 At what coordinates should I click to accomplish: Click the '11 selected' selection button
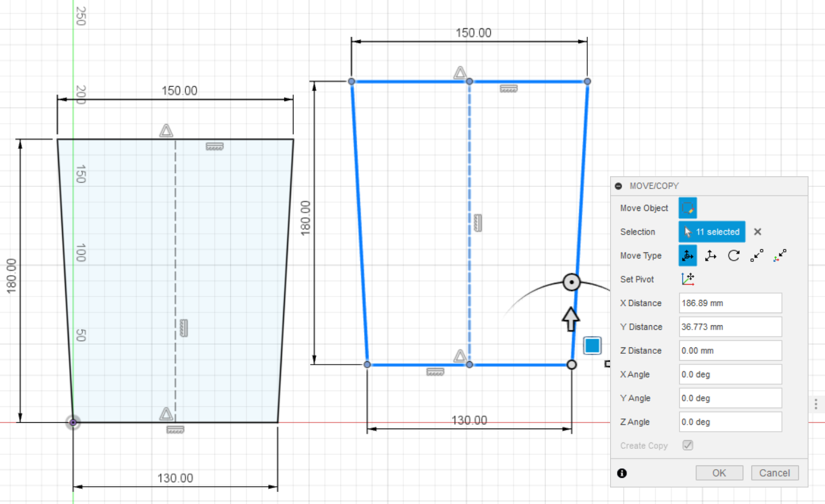click(711, 232)
